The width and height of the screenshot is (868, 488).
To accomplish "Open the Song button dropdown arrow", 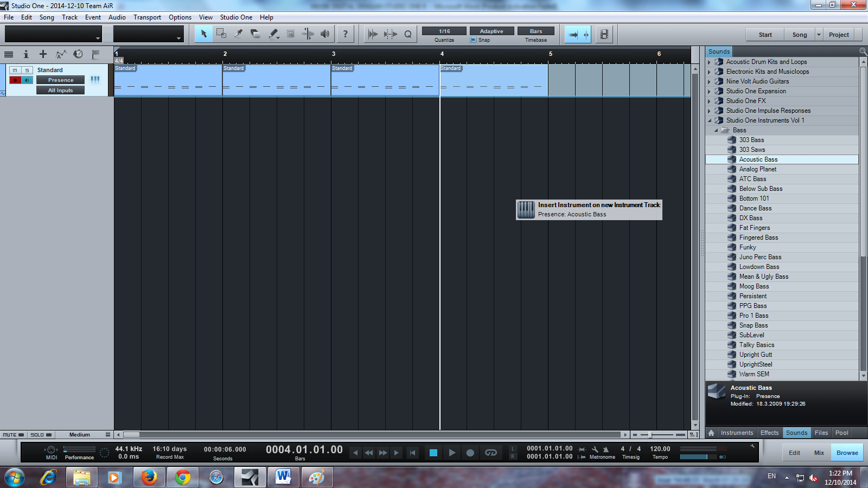I will (819, 35).
